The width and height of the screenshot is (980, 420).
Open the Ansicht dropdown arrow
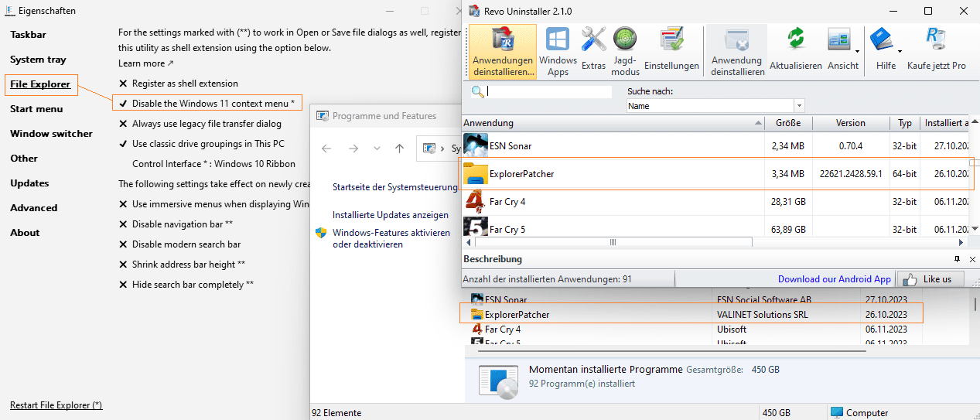(x=855, y=52)
